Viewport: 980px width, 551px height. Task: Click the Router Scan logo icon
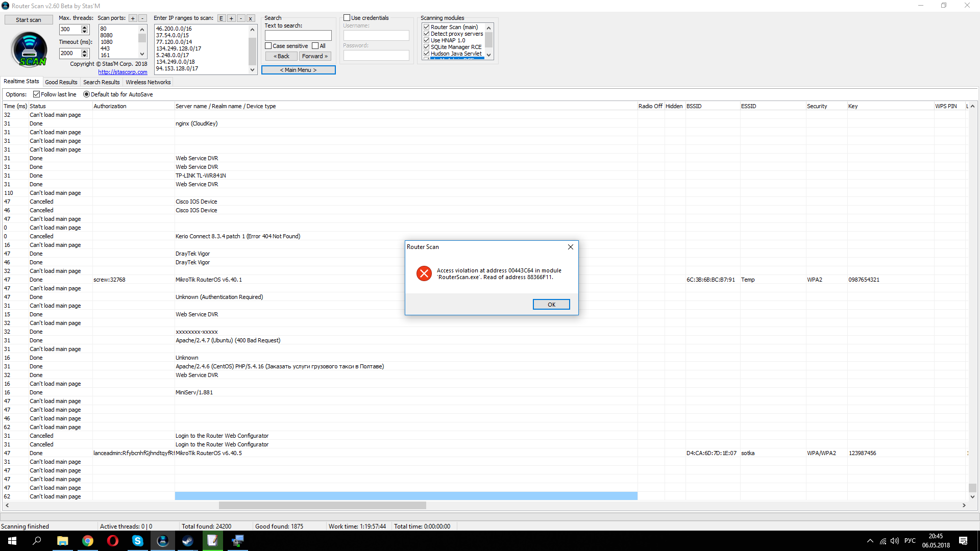click(x=29, y=49)
